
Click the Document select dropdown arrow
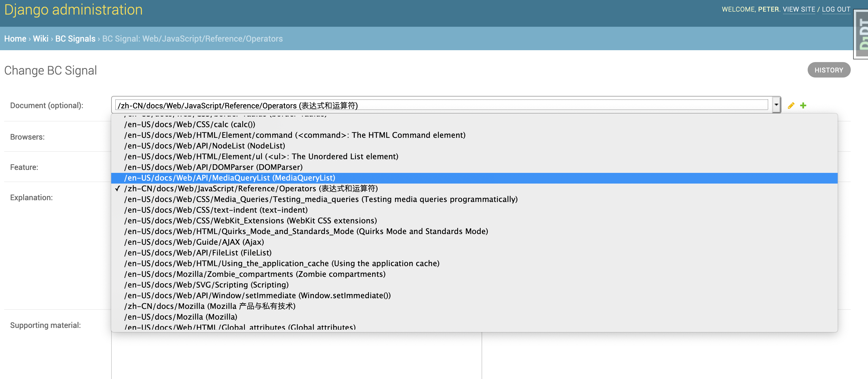[776, 105]
